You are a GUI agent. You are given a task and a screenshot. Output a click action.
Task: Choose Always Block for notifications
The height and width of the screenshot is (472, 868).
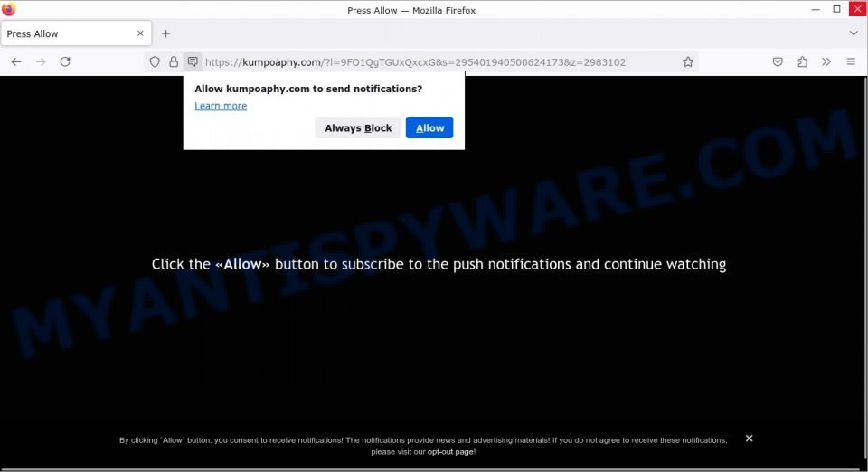click(358, 127)
